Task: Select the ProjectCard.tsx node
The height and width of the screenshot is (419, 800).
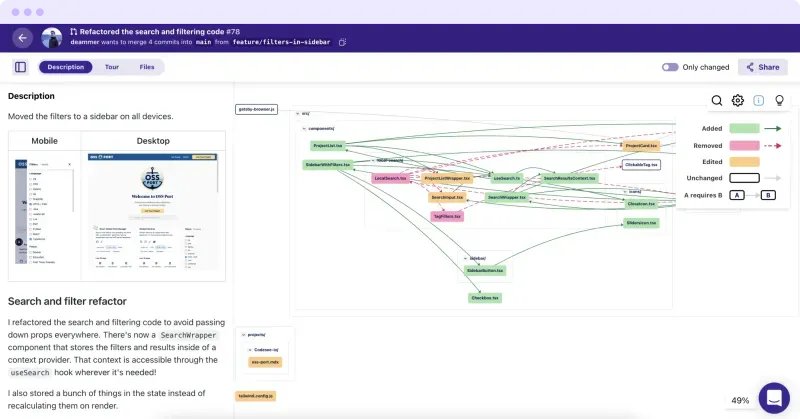Action: point(641,146)
